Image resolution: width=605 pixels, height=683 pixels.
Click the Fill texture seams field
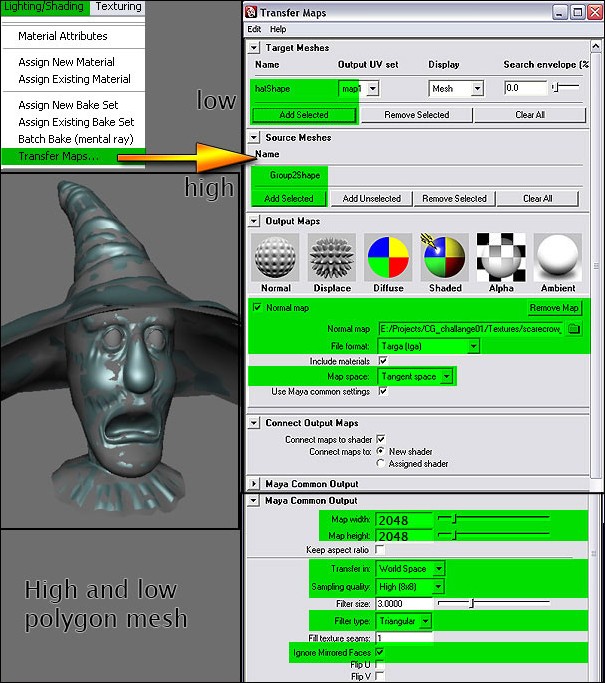click(x=404, y=638)
